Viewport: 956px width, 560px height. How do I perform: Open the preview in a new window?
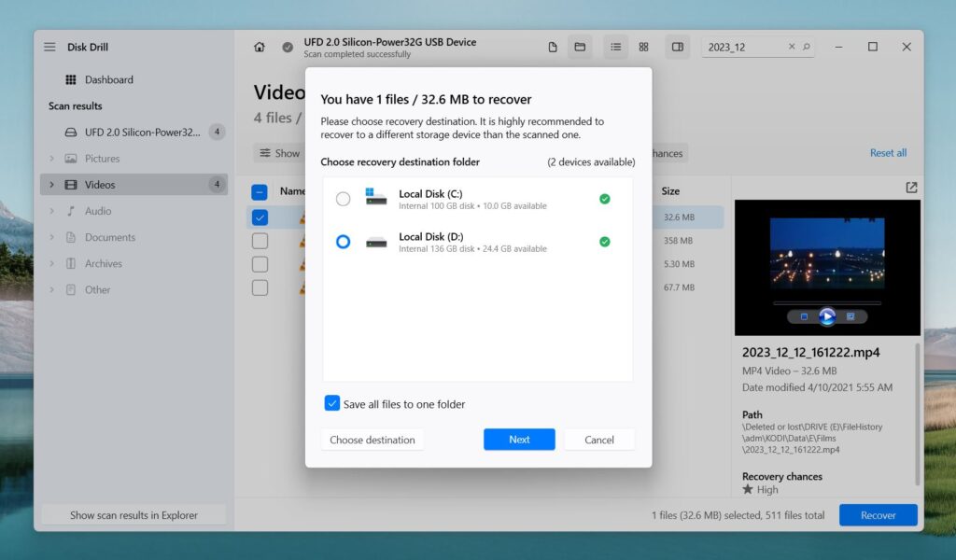tap(910, 188)
